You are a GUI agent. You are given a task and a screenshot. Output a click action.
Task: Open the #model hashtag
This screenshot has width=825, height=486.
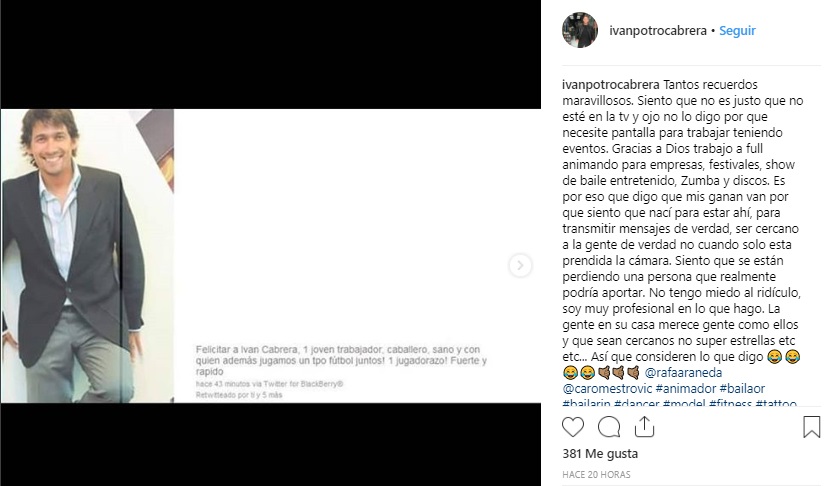coord(683,403)
